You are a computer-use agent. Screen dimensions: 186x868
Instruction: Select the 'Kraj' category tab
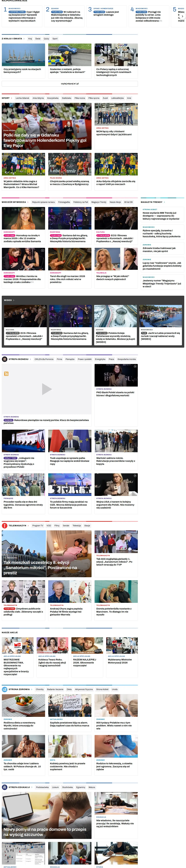click(30, 39)
